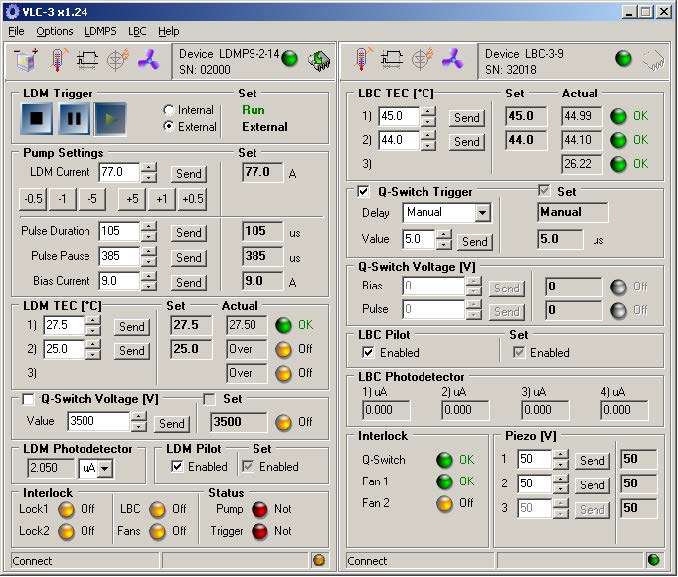Image resolution: width=678 pixels, height=577 pixels.
Task: Click the chip icon next to LDMPS-2-14 device
Action: [x=319, y=61]
